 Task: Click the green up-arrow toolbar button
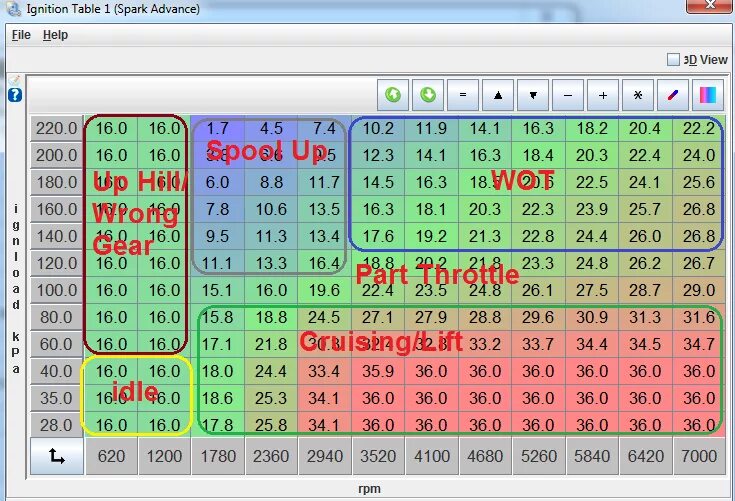[393, 95]
